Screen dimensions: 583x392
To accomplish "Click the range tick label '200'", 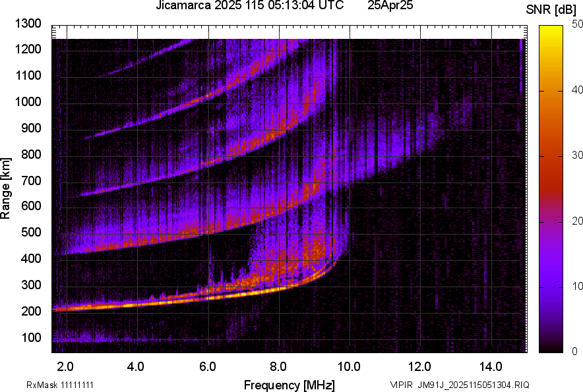I will 31,311.
